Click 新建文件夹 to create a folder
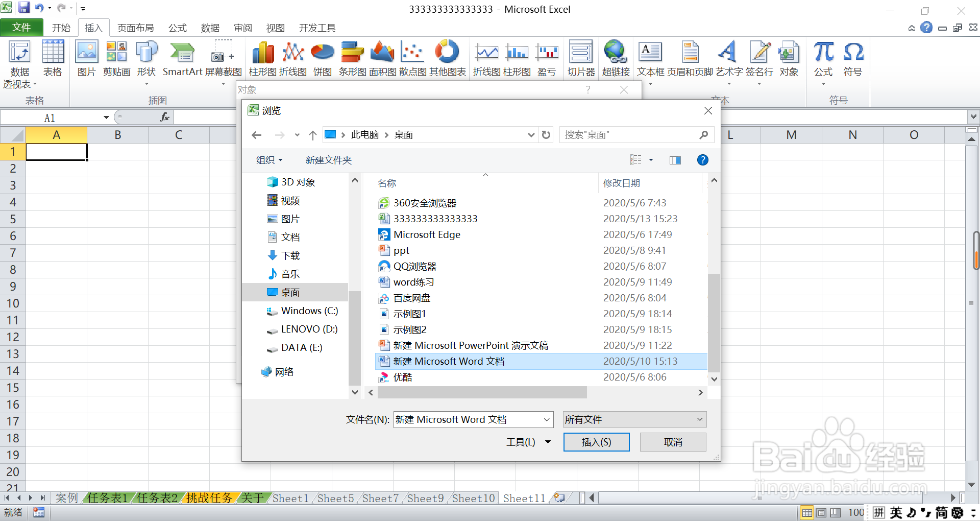Screen dimensions: 980x521 tap(328, 160)
